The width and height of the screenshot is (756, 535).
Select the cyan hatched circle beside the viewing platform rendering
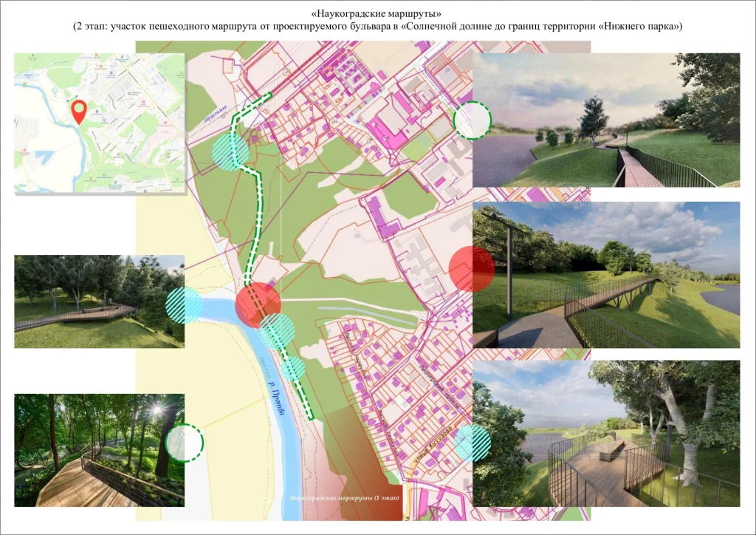[x=472, y=443]
